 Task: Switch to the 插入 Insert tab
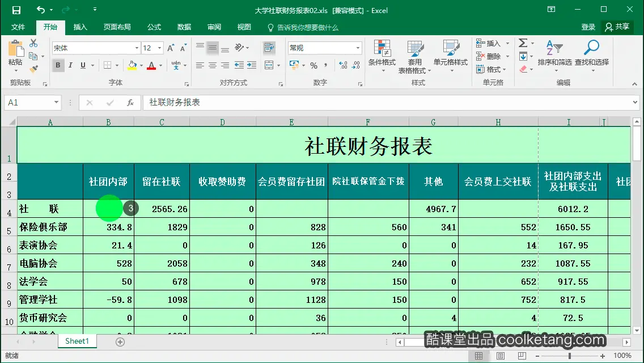tap(80, 27)
